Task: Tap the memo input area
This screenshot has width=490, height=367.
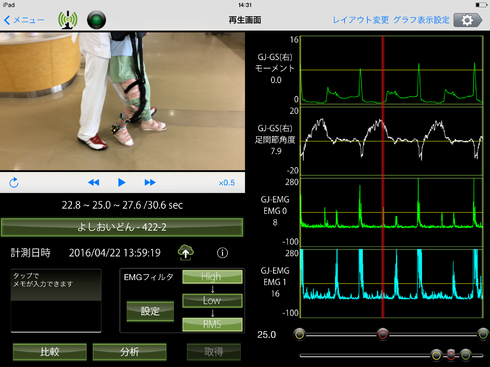Action: tap(56, 301)
